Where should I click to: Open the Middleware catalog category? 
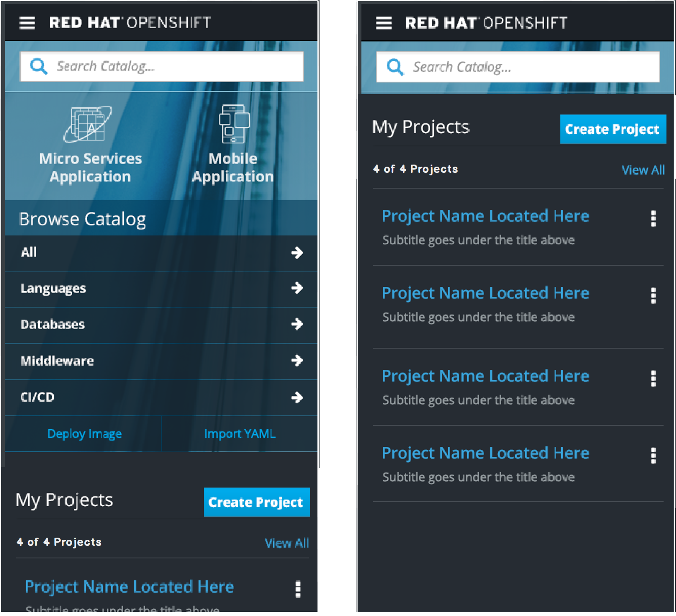click(161, 361)
